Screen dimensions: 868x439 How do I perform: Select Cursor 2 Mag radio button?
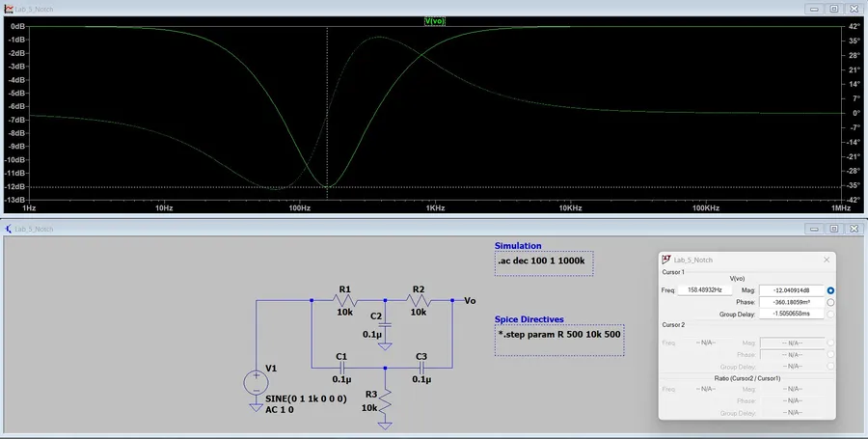point(830,343)
